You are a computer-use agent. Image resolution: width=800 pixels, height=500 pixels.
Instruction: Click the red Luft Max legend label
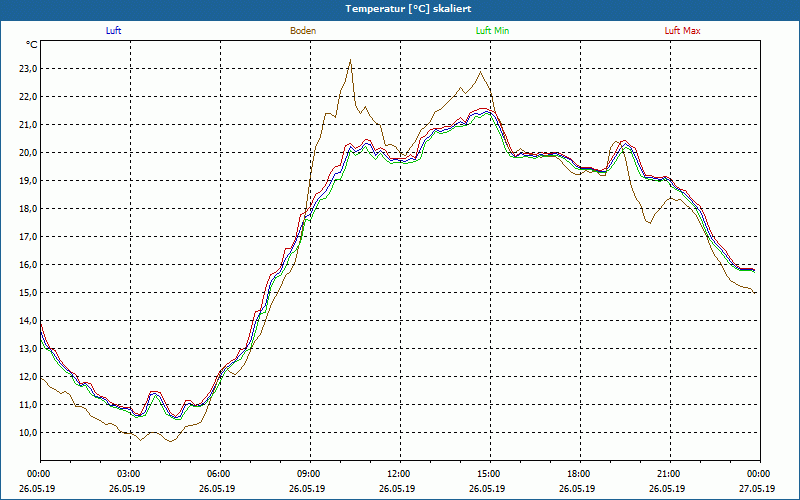tap(682, 31)
